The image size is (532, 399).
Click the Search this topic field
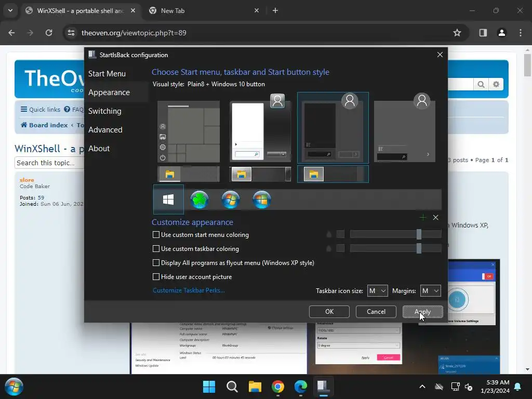click(x=49, y=163)
